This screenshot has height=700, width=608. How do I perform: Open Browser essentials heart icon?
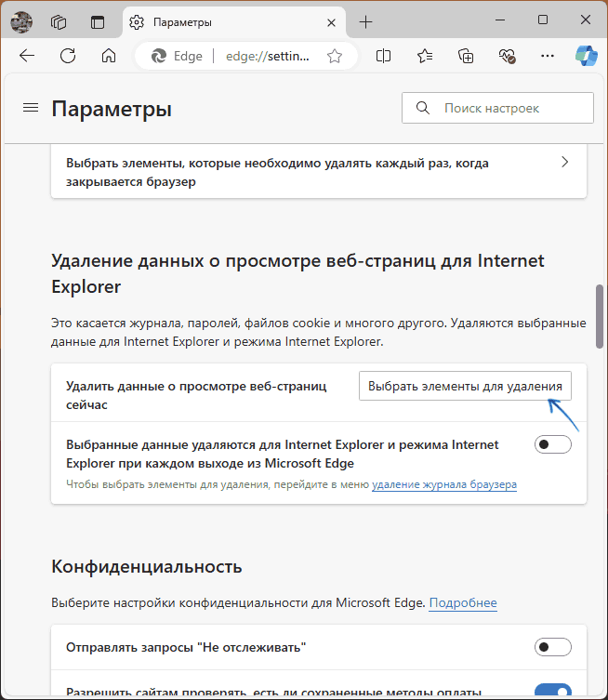pos(507,57)
